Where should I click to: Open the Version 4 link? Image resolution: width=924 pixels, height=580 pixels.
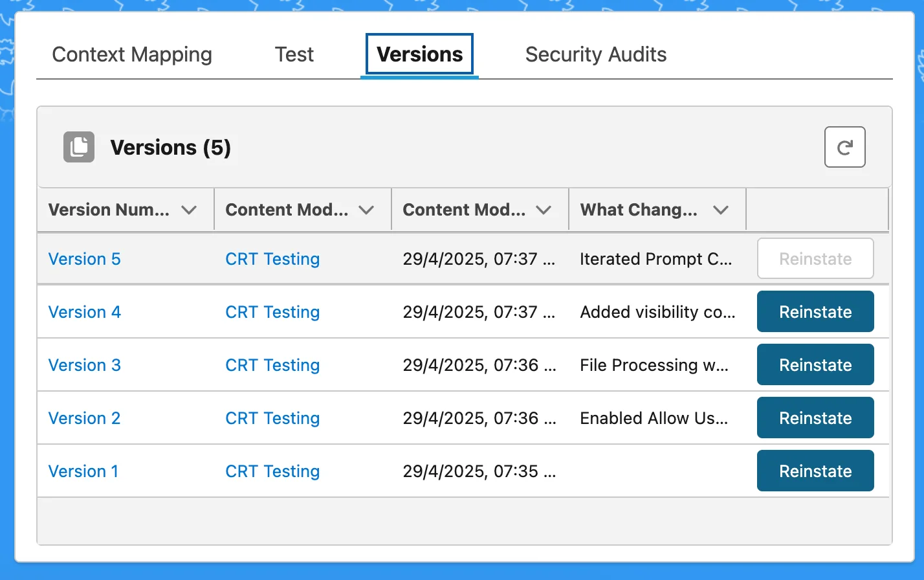point(85,312)
